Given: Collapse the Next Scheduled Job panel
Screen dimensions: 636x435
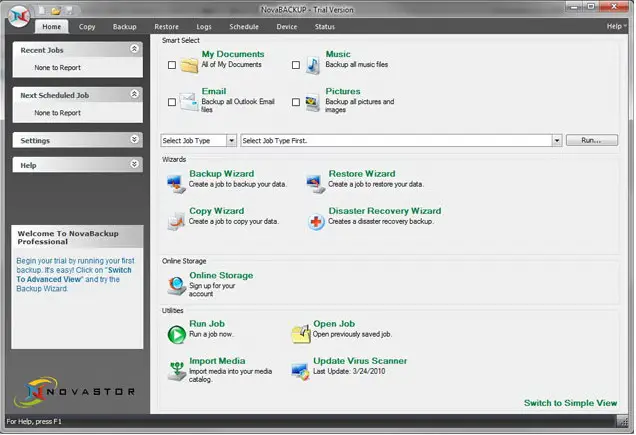Looking at the screenshot, I should (x=134, y=94).
